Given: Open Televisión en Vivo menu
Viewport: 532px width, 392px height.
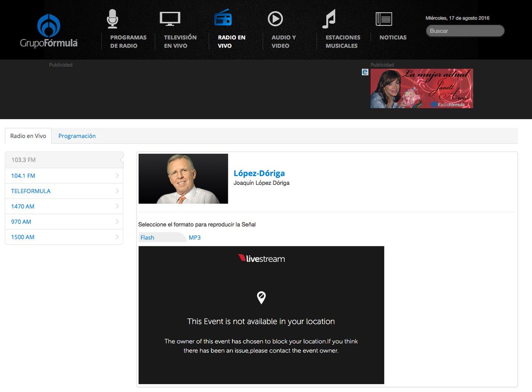Looking at the screenshot, I should coord(180,42).
